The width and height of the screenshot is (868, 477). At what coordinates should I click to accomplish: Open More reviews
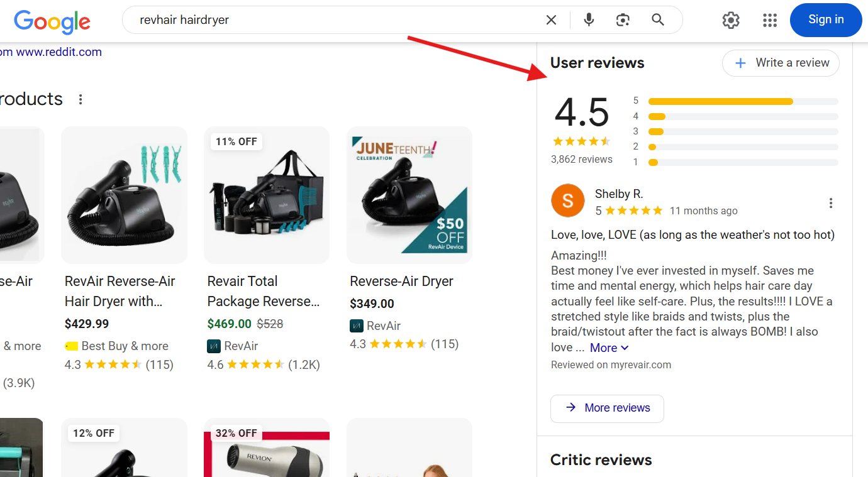(606, 408)
